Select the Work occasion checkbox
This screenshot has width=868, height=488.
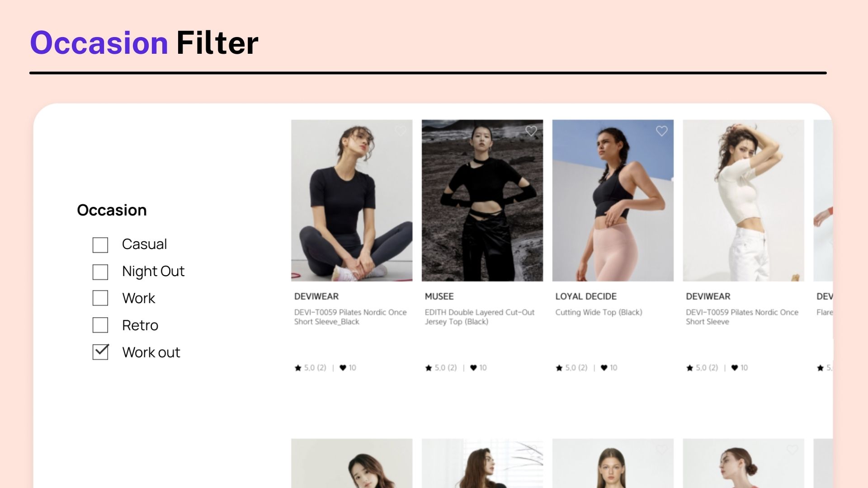pyautogui.click(x=100, y=298)
